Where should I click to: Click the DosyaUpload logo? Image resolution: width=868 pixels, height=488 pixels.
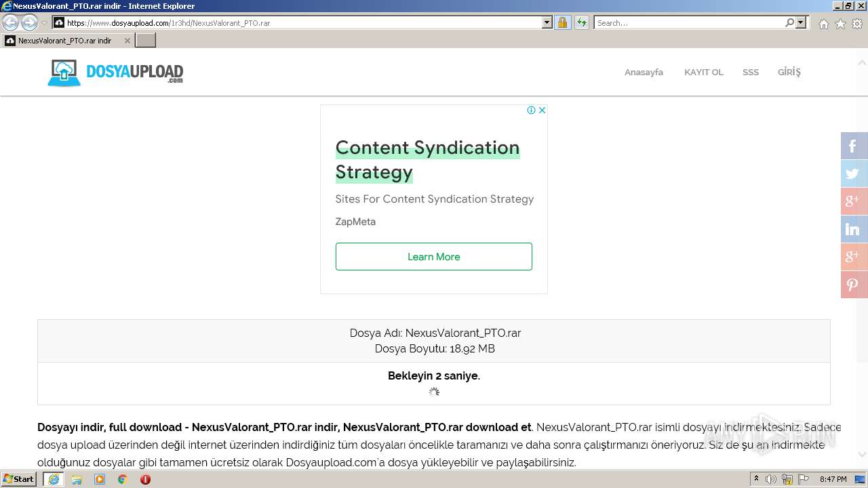tap(115, 73)
